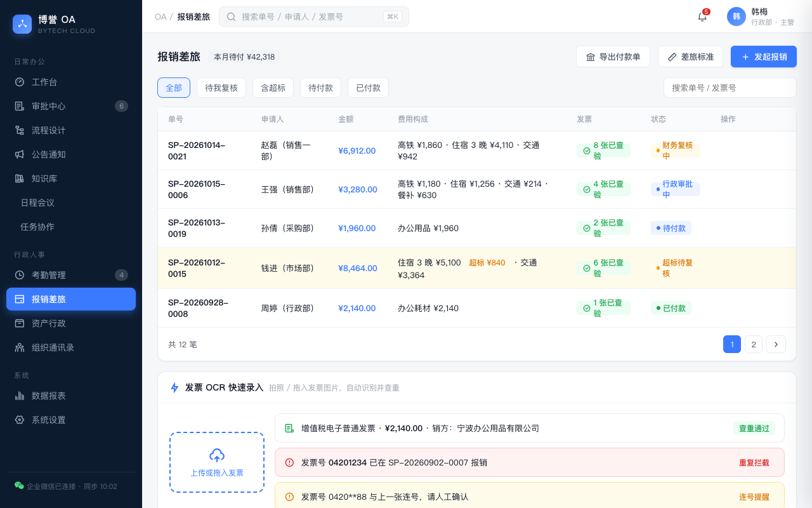Open 考勤管理 page
Viewport: 812px width, 508px height.
(x=71, y=275)
